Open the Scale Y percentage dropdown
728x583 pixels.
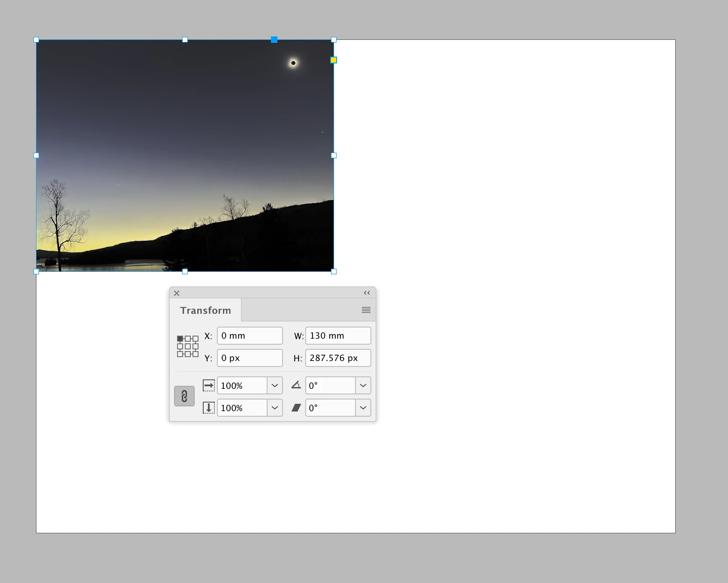tap(275, 408)
